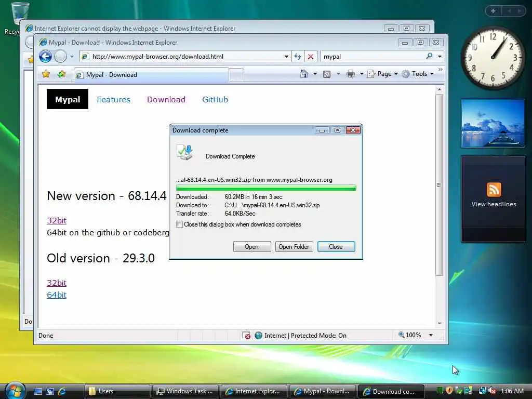Launch Internet Explorer from quick launch

point(62,391)
